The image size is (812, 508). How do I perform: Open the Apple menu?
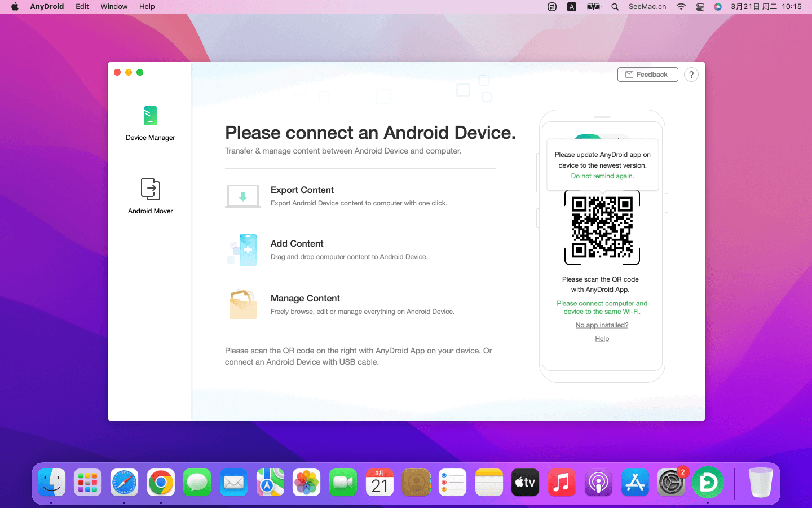pyautogui.click(x=15, y=7)
